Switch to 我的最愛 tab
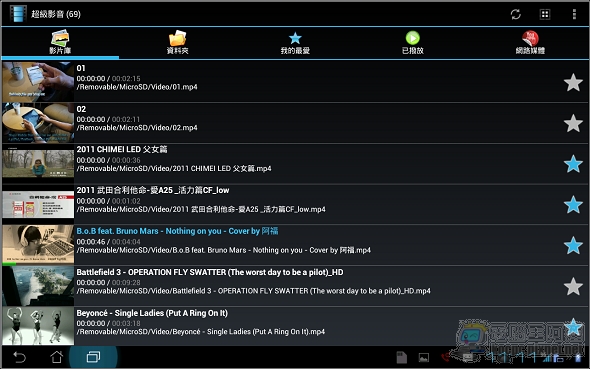Viewport: 590px width, 369px height. (295, 42)
